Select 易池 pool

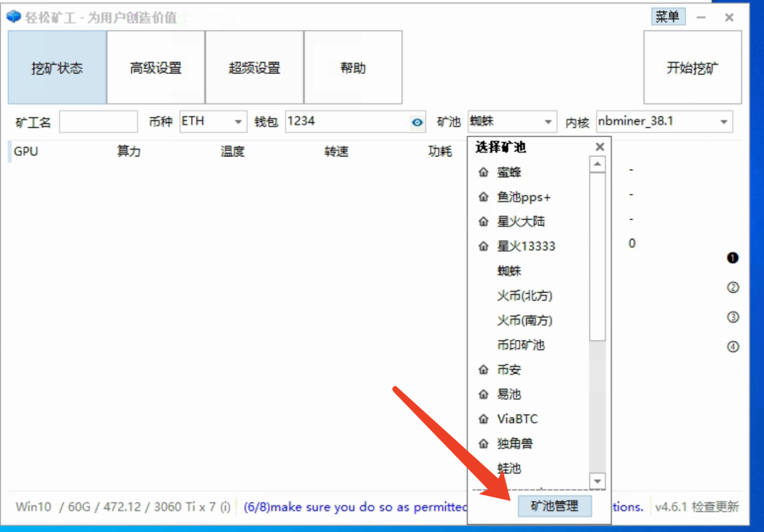[509, 394]
